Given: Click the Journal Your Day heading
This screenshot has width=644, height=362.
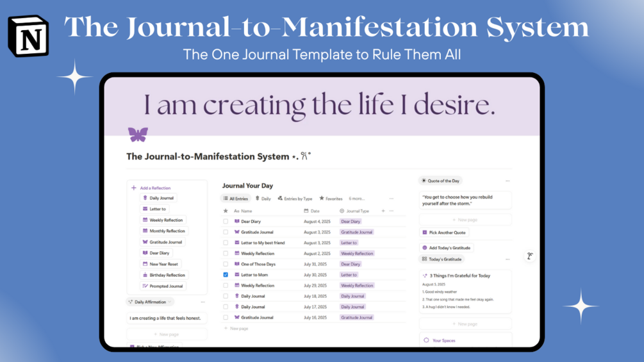Looking at the screenshot, I should click(247, 186).
